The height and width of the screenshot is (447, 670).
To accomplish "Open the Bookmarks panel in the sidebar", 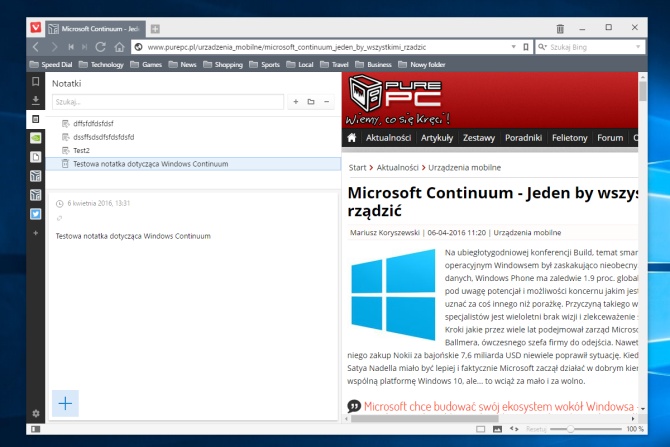I will point(35,81).
